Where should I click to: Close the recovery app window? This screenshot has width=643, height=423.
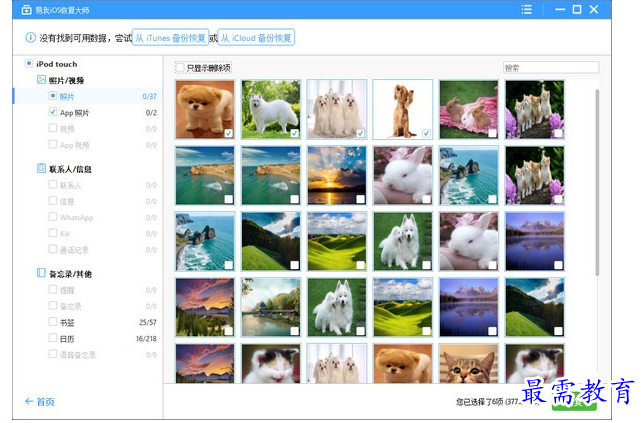click(x=594, y=9)
